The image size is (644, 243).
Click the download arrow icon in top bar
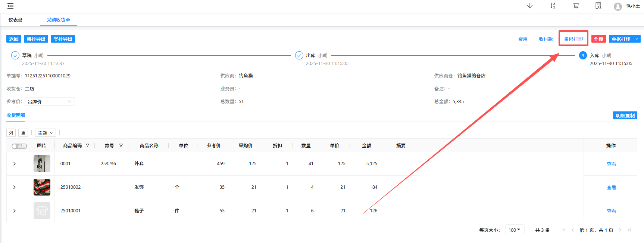(529, 6)
